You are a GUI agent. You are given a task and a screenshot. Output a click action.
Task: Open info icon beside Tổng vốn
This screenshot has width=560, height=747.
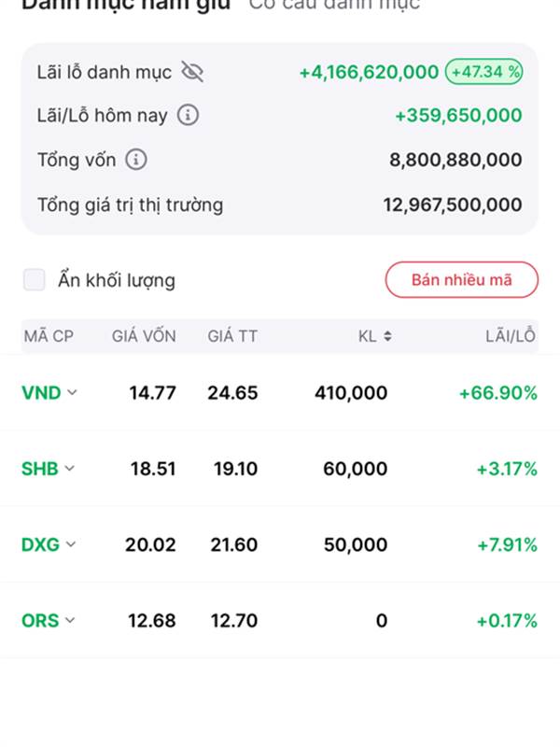coord(136,160)
